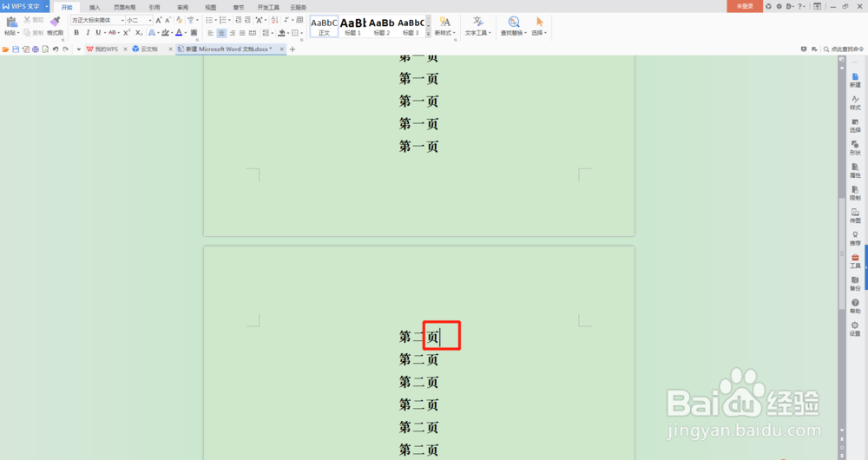The image size is (868, 460).
Task: Click the increase indent icon
Action: click(x=247, y=20)
